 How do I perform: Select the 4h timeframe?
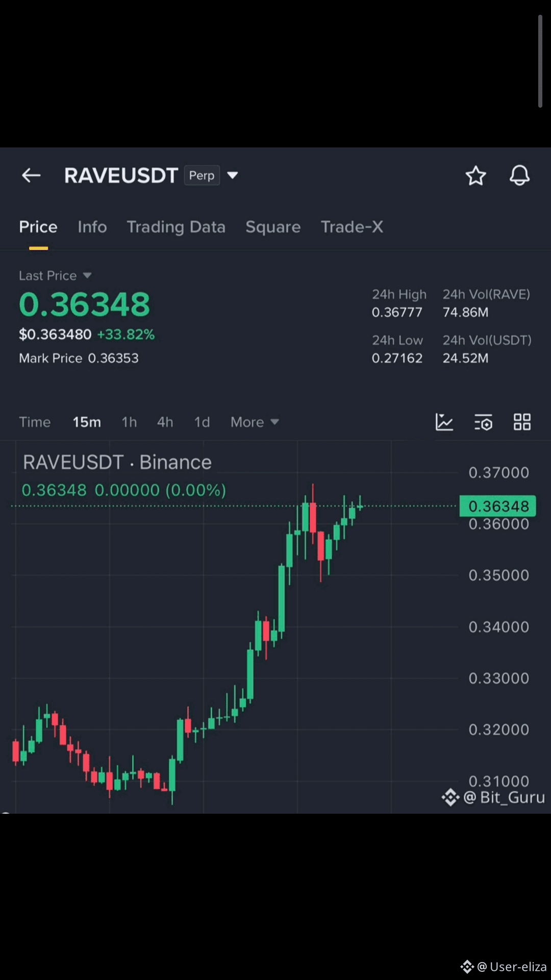pyautogui.click(x=165, y=422)
